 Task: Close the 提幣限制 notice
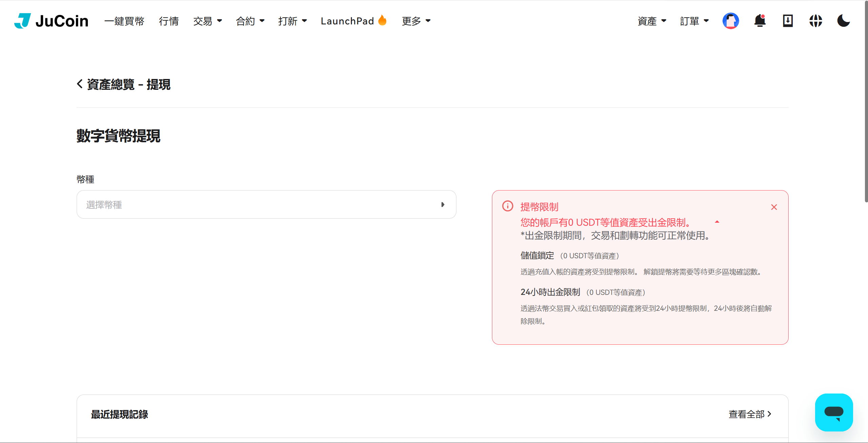tap(774, 207)
